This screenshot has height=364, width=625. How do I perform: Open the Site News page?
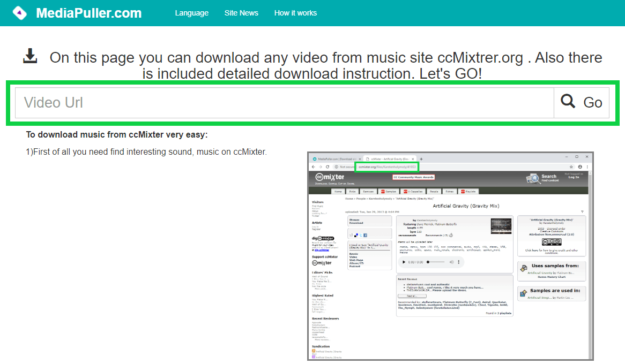coord(241,13)
